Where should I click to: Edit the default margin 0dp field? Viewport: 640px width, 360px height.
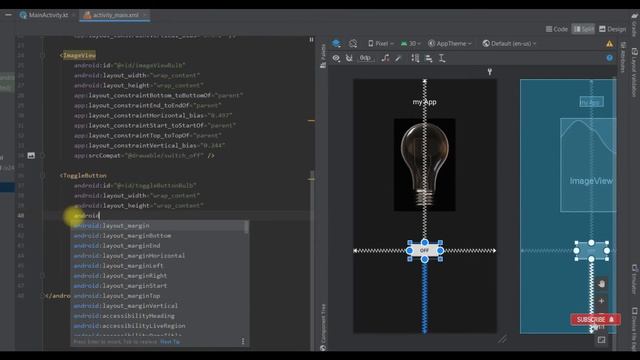pyautogui.click(x=366, y=58)
